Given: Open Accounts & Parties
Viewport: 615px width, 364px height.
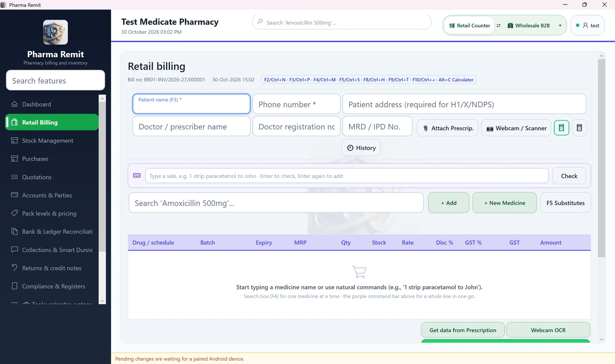Looking at the screenshot, I should pyautogui.click(x=52, y=195).
